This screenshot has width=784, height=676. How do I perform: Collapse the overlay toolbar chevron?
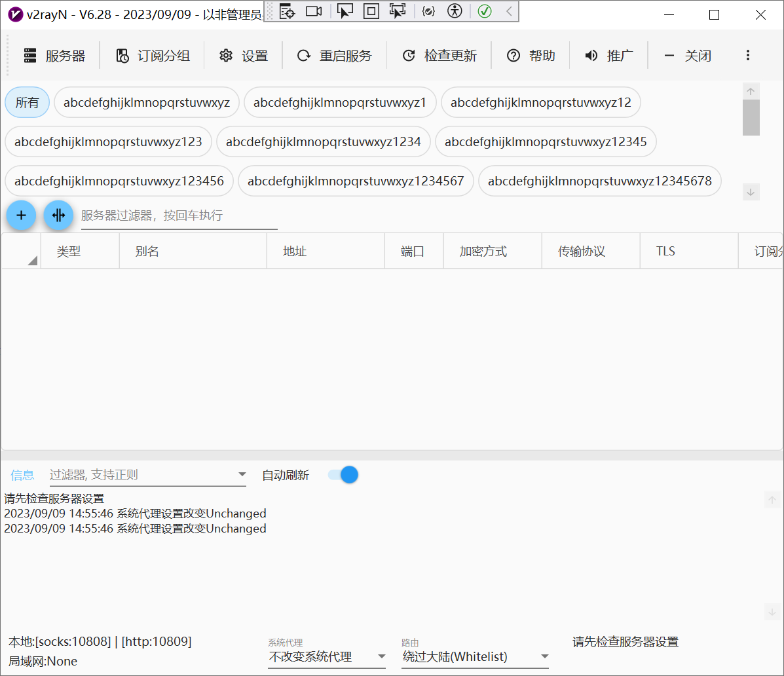[x=509, y=11]
